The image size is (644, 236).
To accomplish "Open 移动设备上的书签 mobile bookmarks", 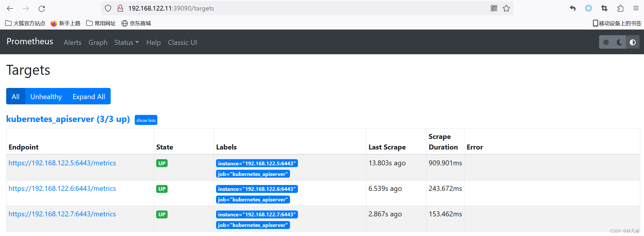I will tap(617, 23).
